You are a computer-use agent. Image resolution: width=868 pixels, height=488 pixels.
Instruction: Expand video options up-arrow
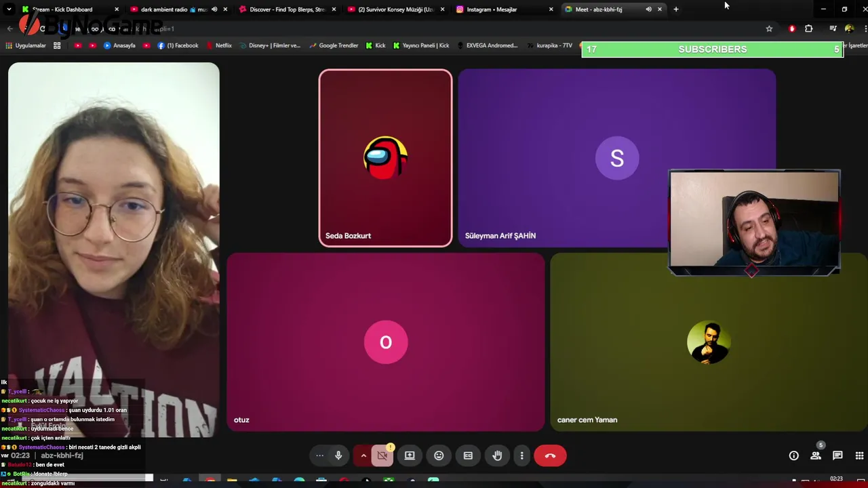(363, 455)
